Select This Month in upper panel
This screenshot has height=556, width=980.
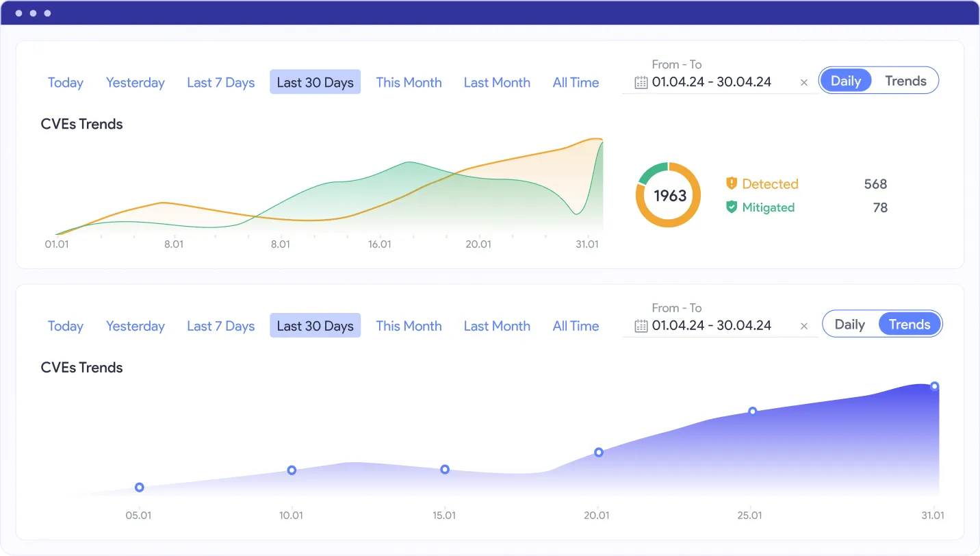tap(409, 83)
